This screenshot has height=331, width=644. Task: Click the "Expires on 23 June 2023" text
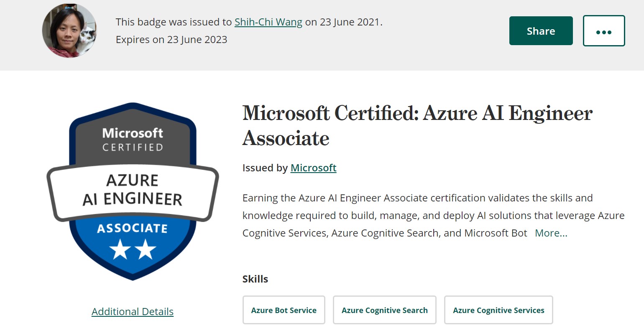(x=171, y=40)
